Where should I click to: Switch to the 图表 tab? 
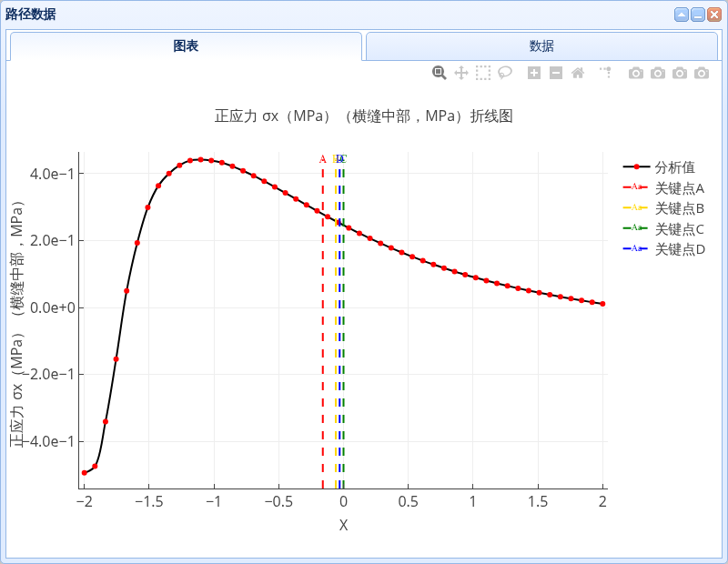pyautogui.click(x=186, y=46)
